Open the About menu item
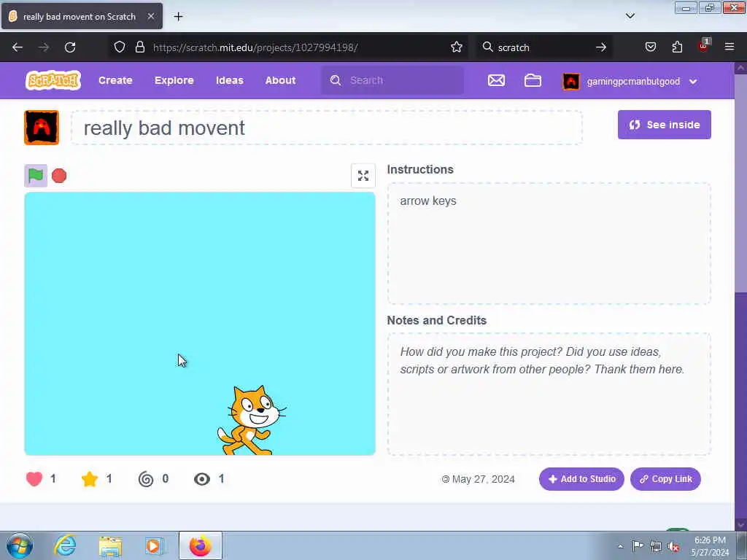The image size is (747, 560). [x=281, y=80]
